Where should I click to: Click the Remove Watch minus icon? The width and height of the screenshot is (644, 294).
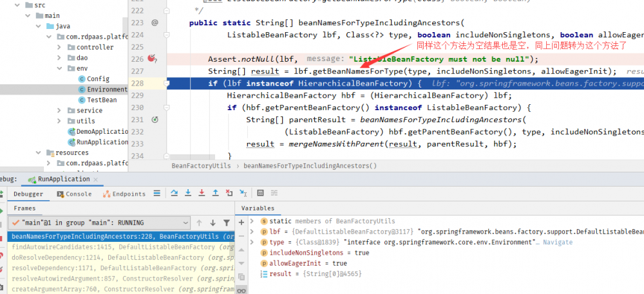(x=241, y=235)
